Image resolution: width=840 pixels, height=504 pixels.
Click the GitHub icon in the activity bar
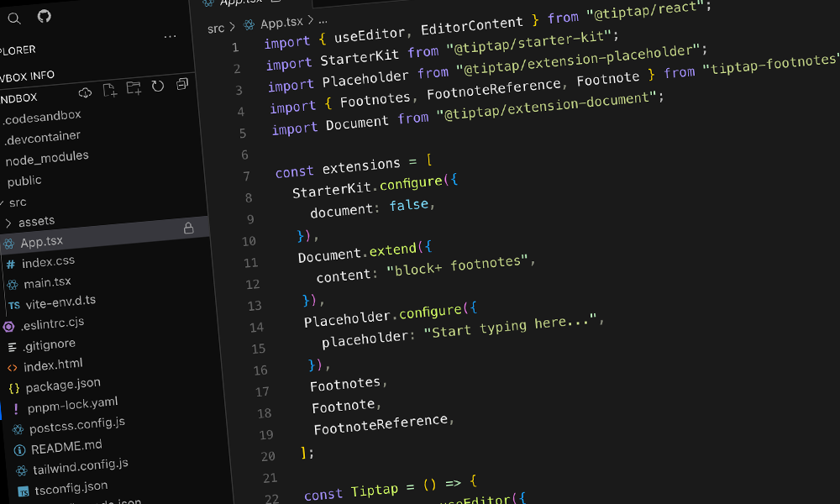click(45, 16)
